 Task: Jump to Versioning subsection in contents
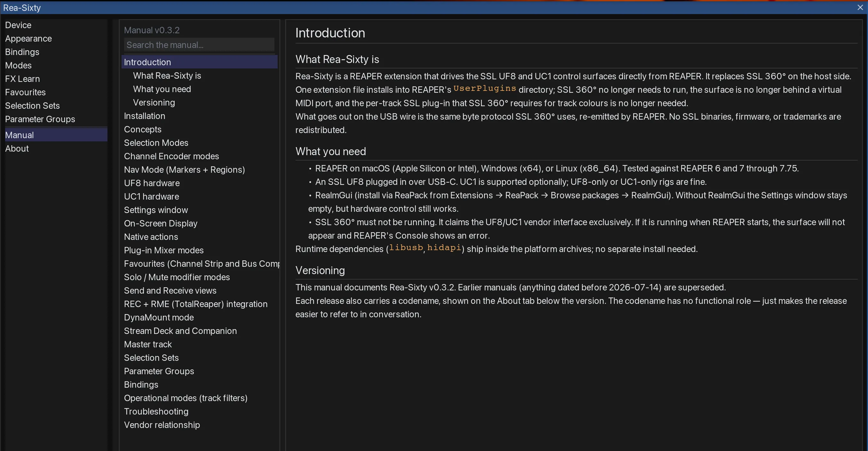(154, 102)
